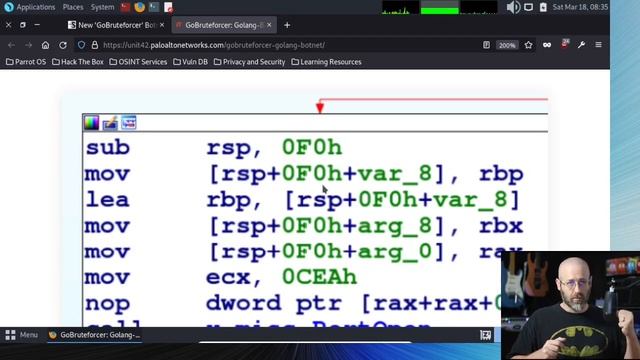Go forward one page
The height and width of the screenshot is (360, 640).
(x=28, y=45)
